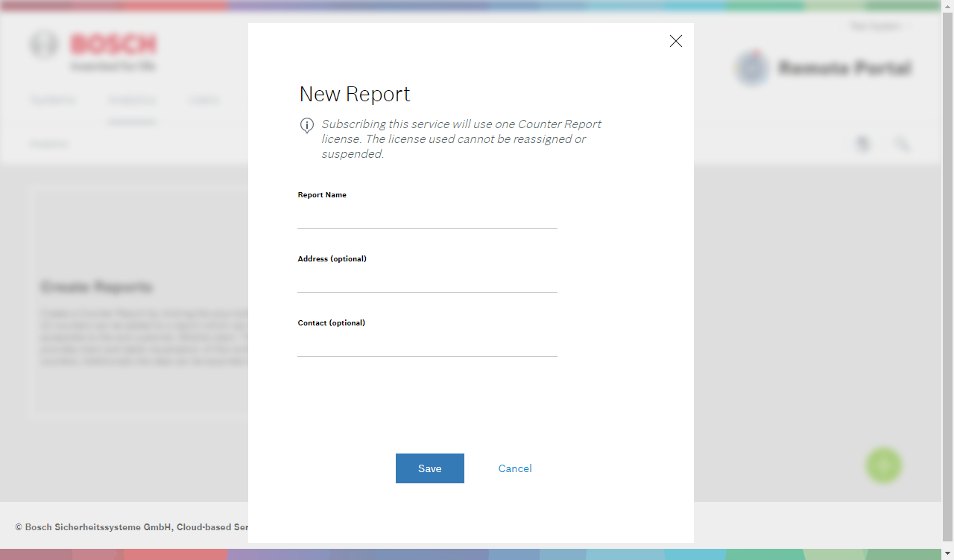Select the search icon in the toolbar

[902, 144]
